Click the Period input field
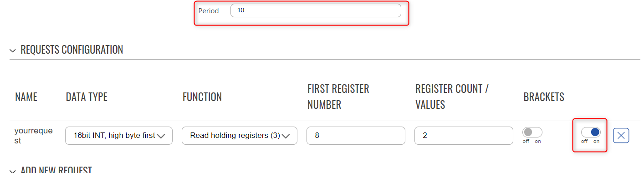Screen dimensions: 644x173 pyautogui.click(x=316, y=10)
